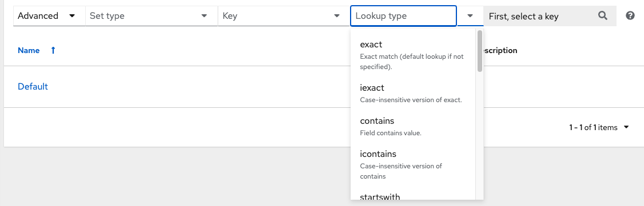Click the 1 - 1 of 1 items text
The image size is (644, 206).
(593, 127)
